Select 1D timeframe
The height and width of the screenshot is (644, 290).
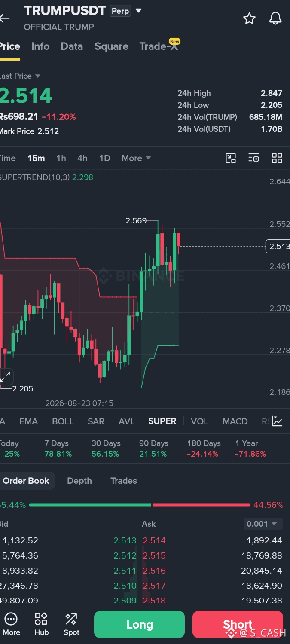click(x=105, y=158)
